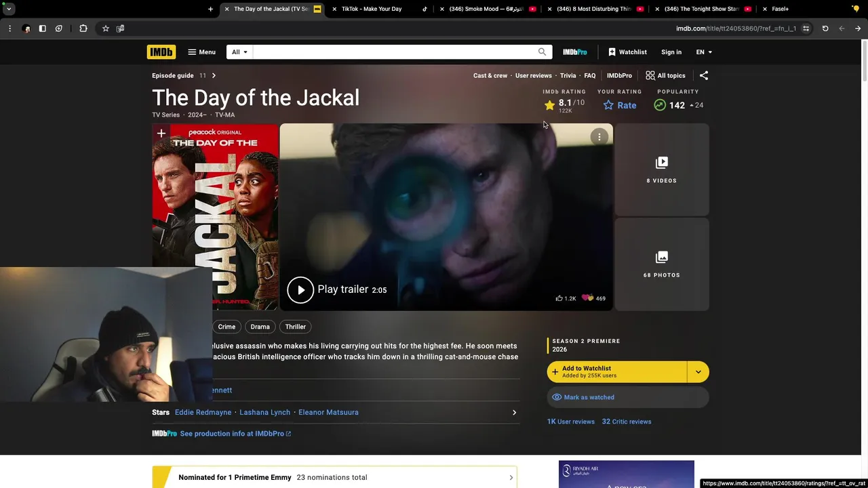
Task: Open the Primetime Emmy nominations banner
Action: pyautogui.click(x=335, y=477)
